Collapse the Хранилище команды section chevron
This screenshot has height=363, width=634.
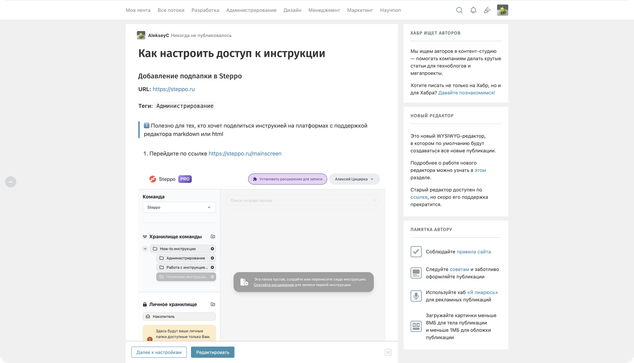pos(145,236)
